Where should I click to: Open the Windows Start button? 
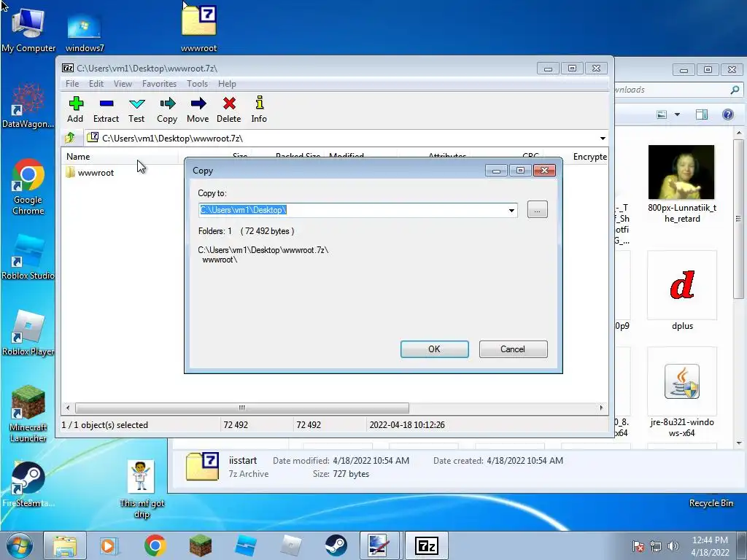(20, 545)
